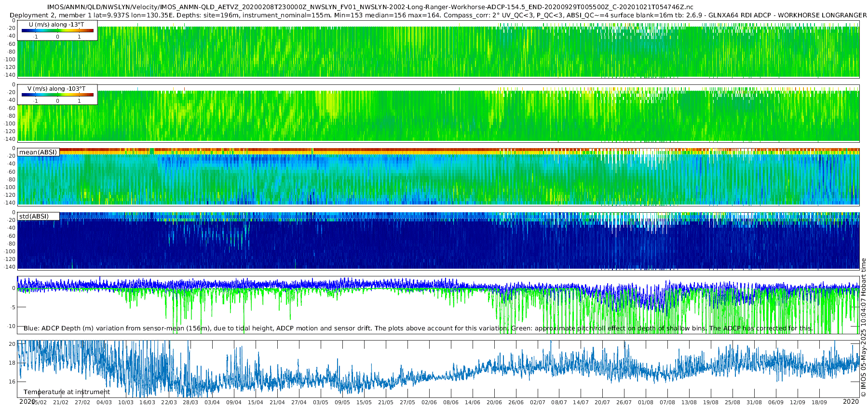Click the red surface band in mean(ABSI) plot
This screenshot has height=410, width=868.
(438, 150)
